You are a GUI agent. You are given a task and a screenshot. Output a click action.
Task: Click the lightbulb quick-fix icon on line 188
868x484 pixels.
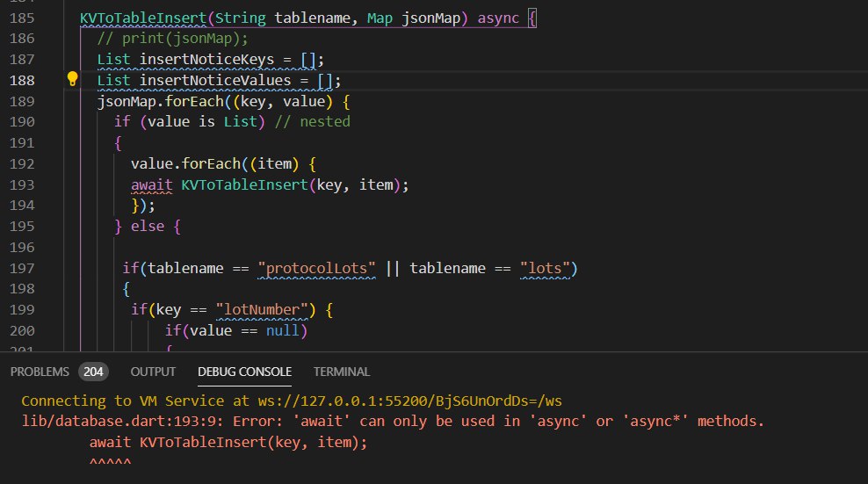(72, 79)
